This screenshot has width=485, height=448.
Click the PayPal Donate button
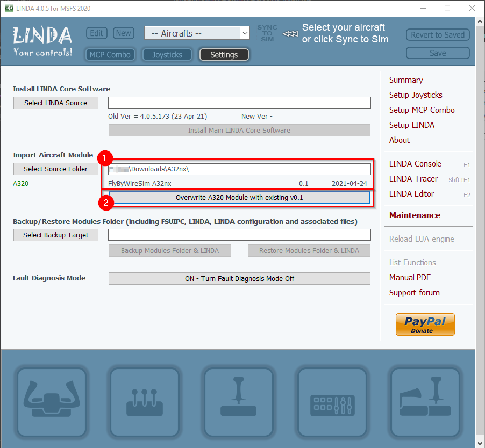(425, 324)
